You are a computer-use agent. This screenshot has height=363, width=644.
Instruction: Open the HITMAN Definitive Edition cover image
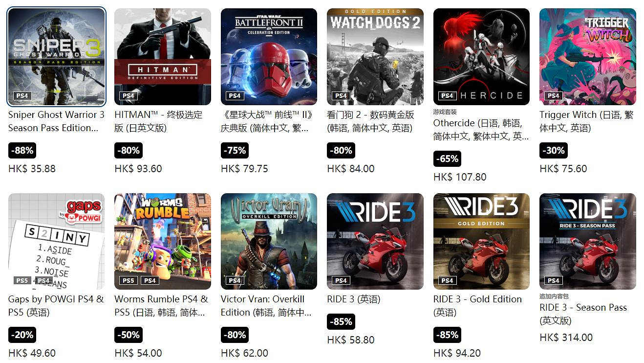(163, 57)
